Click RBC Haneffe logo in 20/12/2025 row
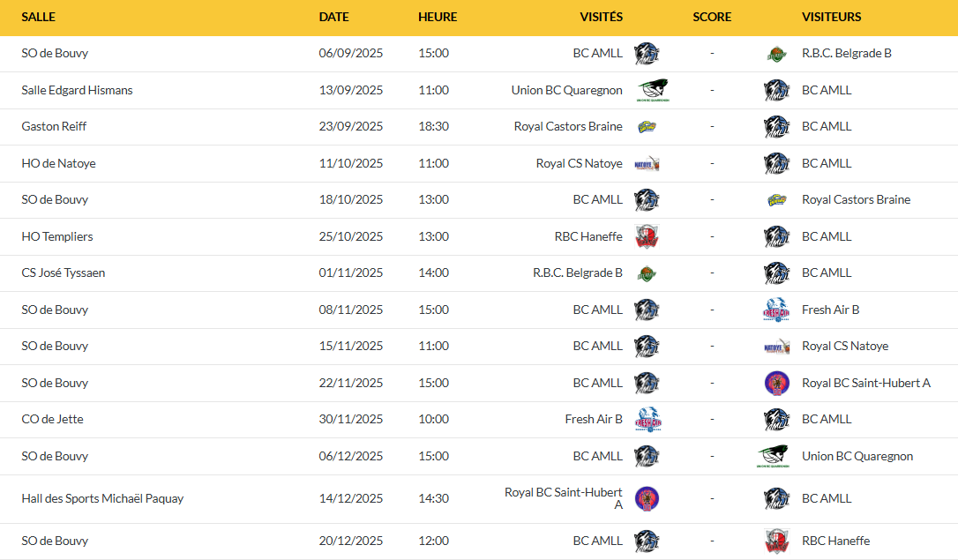This screenshot has width=958, height=560. (x=776, y=541)
